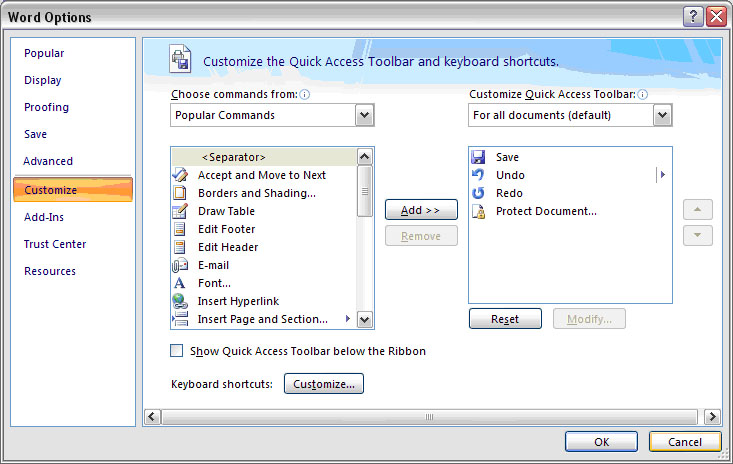Click command list scroll up arrow
This screenshot has width=733, height=464.
click(x=365, y=157)
